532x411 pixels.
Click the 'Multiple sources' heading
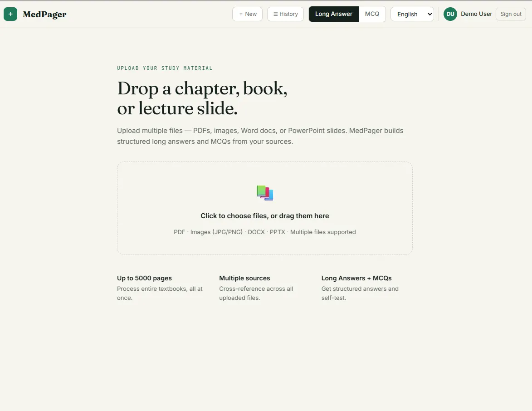click(244, 278)
